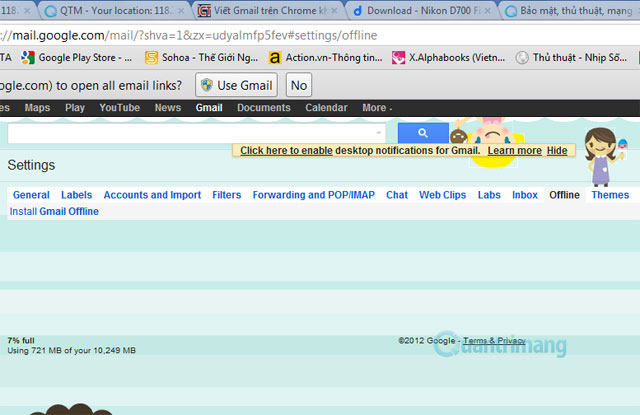The image size is (640, 415).
Task: Open the Filters settings tab
Action: [x=227, y=195]
